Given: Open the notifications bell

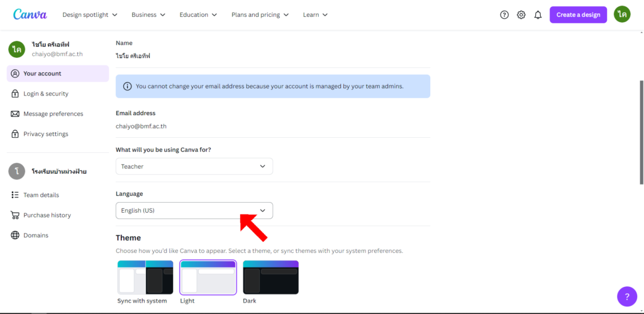Looking at the screenshot, I should pos(538,15).
